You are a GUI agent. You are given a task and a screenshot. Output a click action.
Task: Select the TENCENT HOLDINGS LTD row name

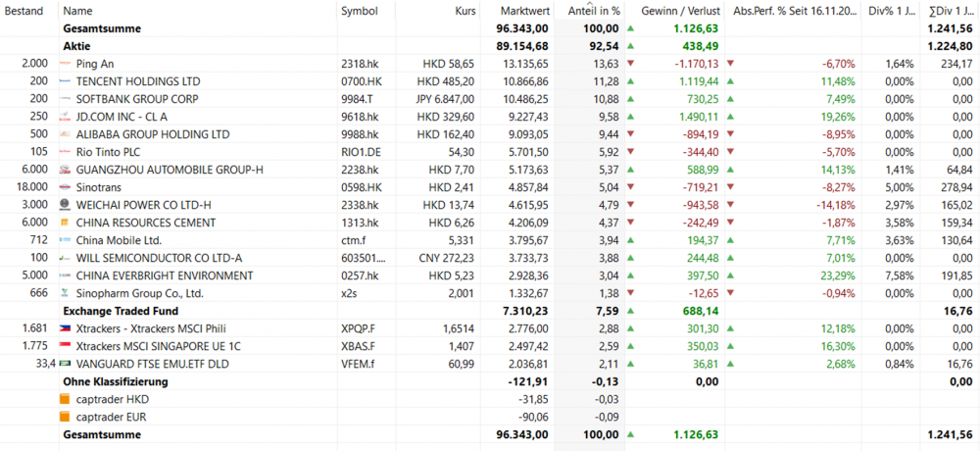(x=137, y=81)
